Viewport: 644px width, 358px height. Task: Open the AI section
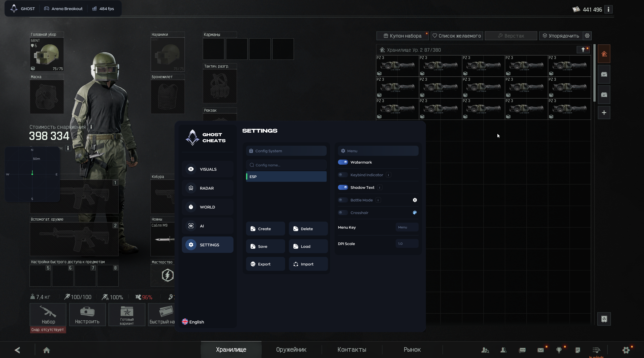208,226
